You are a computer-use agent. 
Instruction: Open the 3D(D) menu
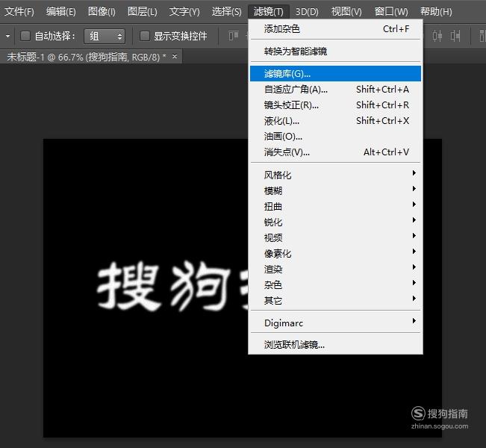pos(307,11)
